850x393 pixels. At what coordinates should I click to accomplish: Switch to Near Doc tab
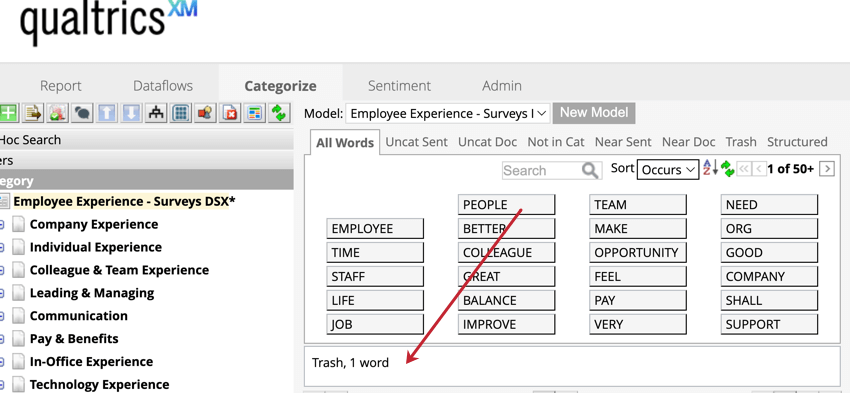(688, 142)
